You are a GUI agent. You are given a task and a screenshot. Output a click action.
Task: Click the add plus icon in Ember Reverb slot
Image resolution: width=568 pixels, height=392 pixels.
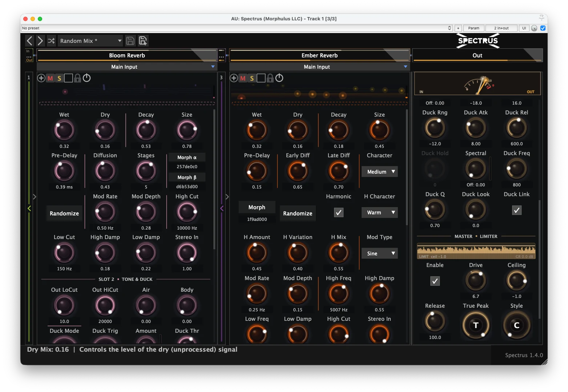(x=234, y=78)
